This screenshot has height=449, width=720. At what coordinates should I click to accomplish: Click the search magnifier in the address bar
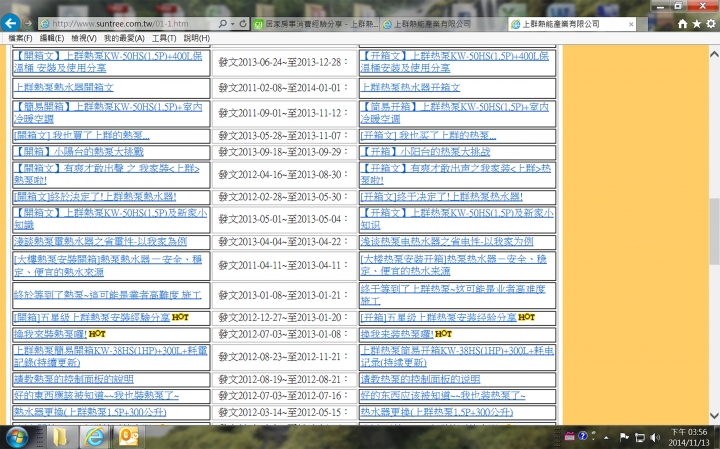click(x=223, y=23)
